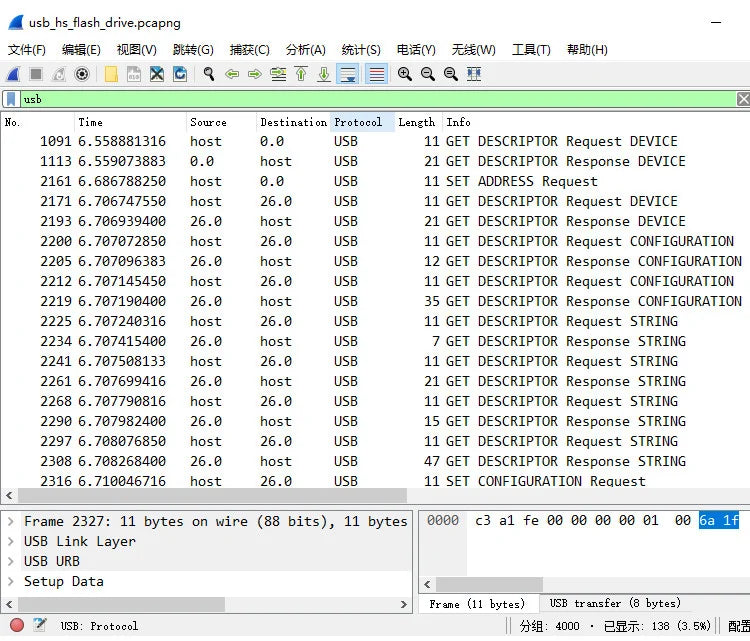
Task: Open capture options gear icon
Action: tap(82, 74)
